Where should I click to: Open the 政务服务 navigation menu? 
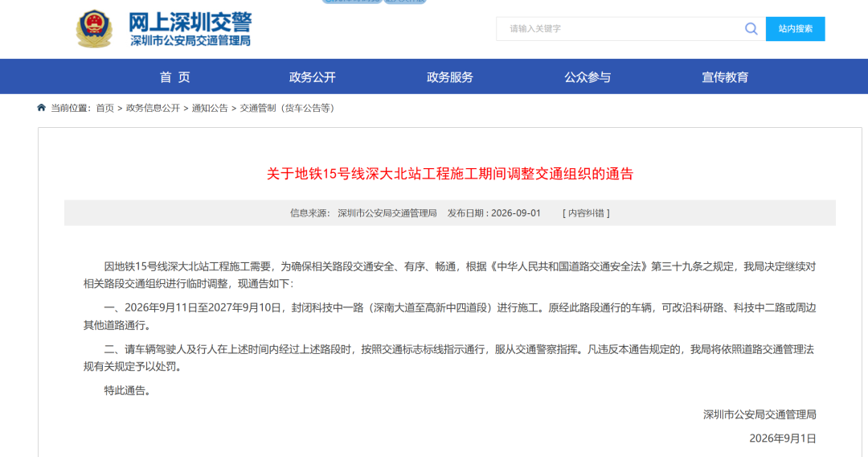click(x=450, y=77)
